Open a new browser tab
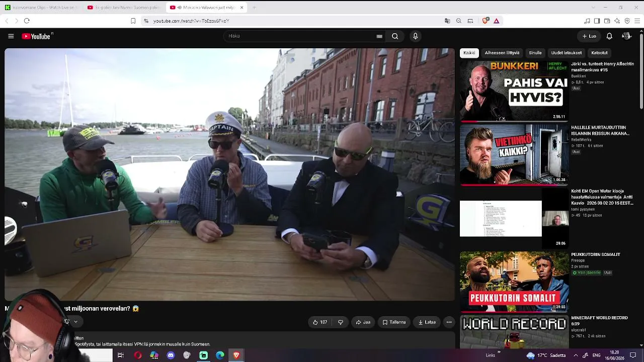Viewport: 644px width, 362px height. click(254, 8)
